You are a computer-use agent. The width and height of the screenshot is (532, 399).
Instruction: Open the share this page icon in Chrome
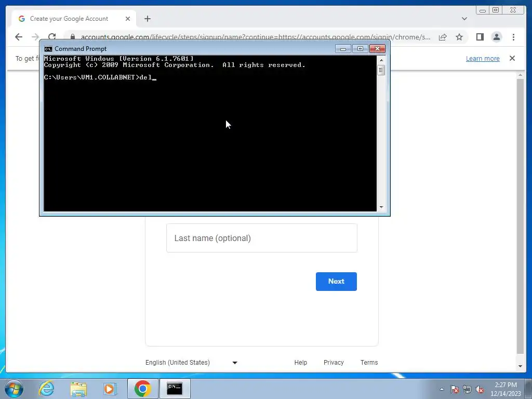[x=443, y=37]
